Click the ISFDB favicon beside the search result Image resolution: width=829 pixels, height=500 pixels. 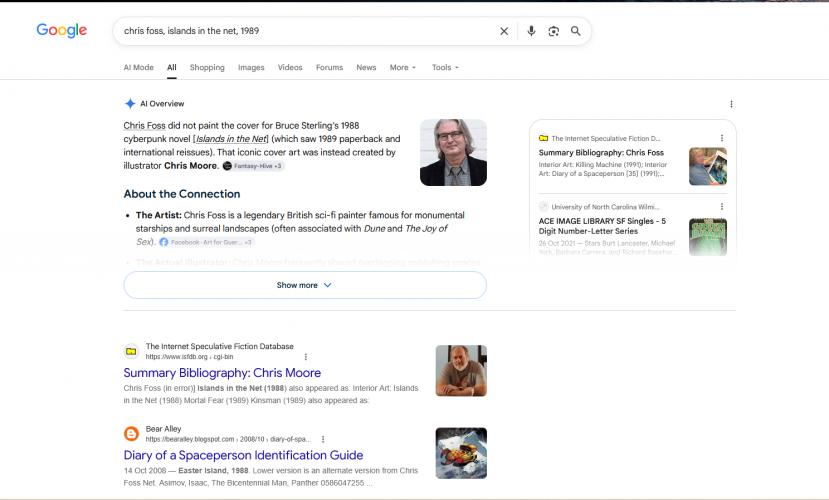[x=131, y=351]
